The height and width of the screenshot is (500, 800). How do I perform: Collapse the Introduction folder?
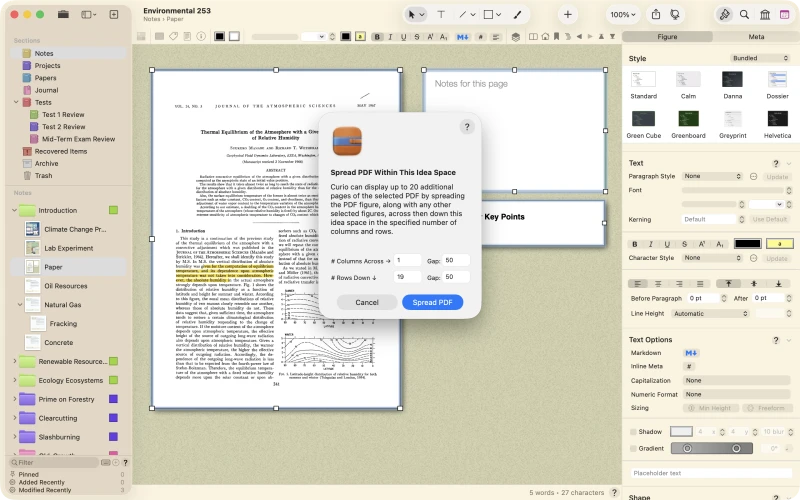[x=14, y=210]
